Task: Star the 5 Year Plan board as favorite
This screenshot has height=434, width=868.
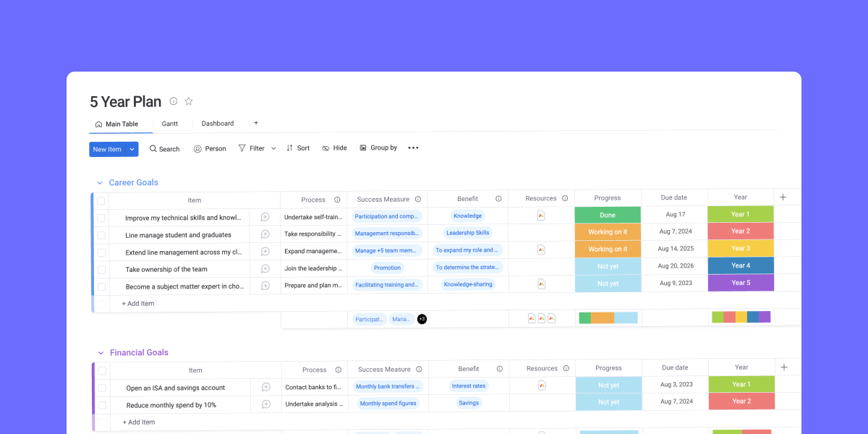Action: (189, 101)
